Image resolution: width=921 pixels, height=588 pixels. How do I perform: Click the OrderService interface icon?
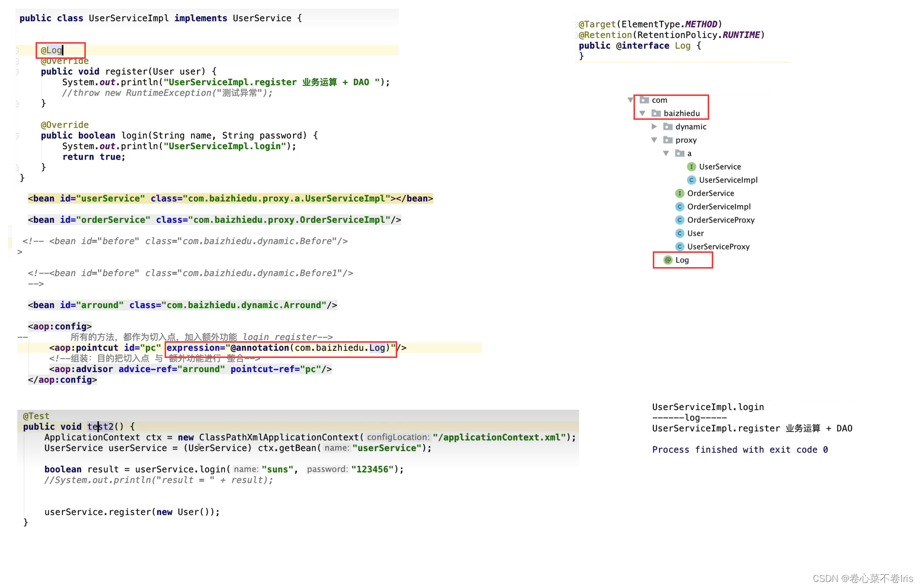[680, 193]
